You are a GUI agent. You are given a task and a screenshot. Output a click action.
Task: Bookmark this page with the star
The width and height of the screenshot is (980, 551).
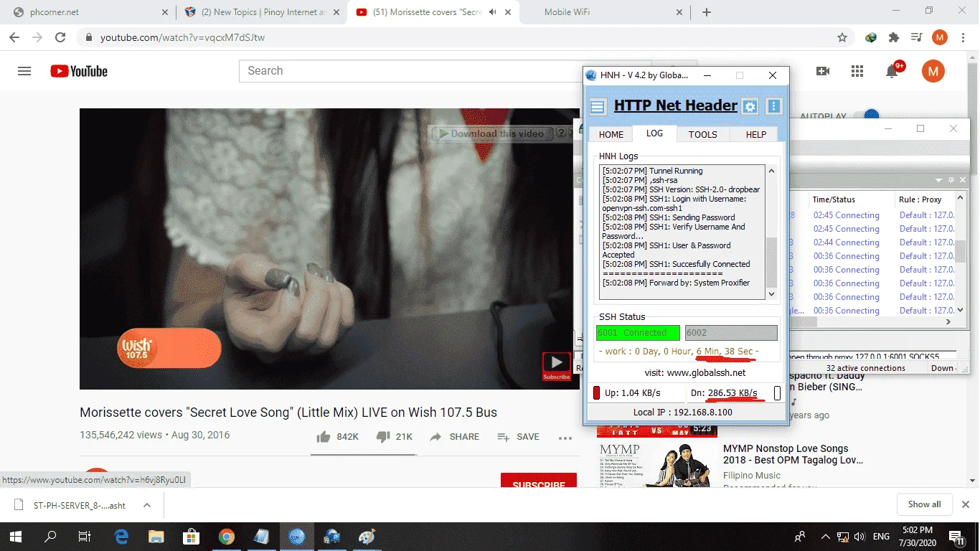(842, 37)
